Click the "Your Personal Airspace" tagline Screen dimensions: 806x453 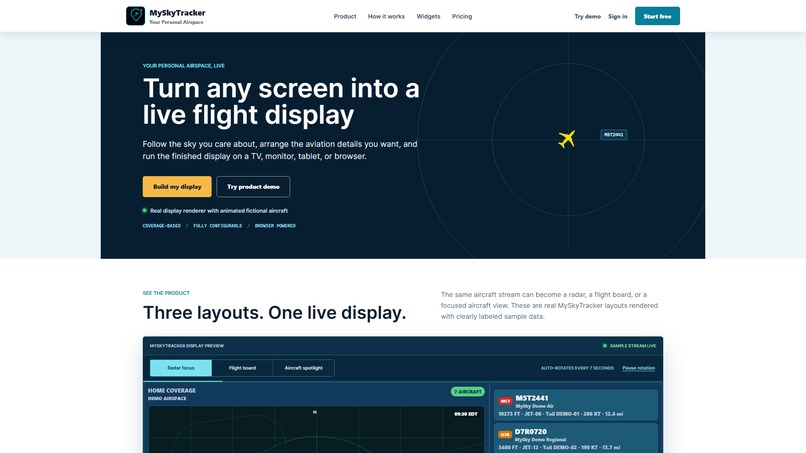pos(176,22)
